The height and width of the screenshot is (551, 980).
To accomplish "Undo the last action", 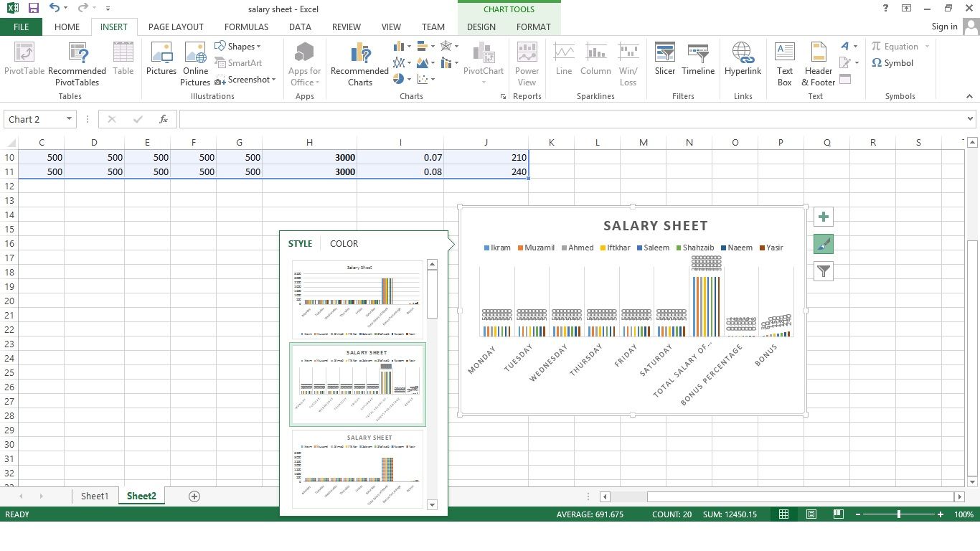I will coord(55,9).
